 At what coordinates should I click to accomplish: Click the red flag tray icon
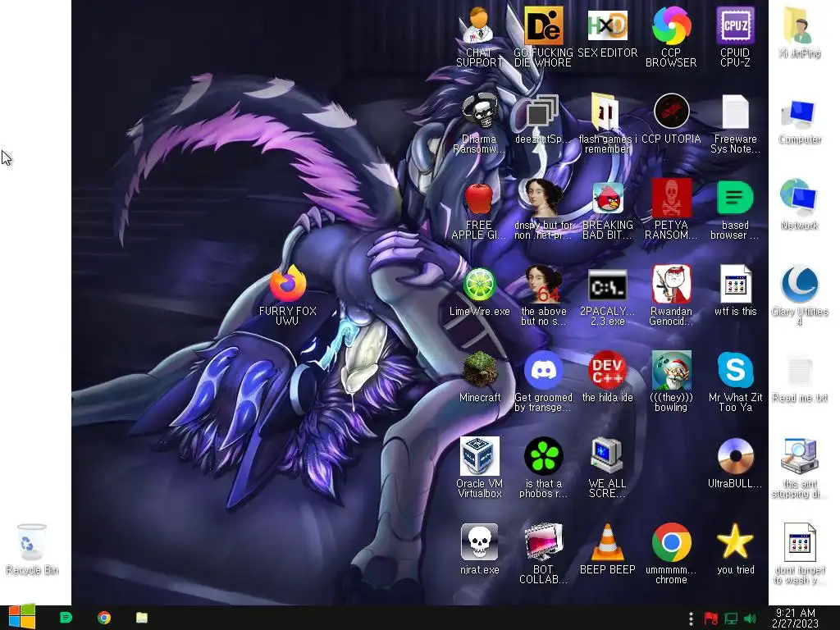pyautogui.click(x=711, y=619)
